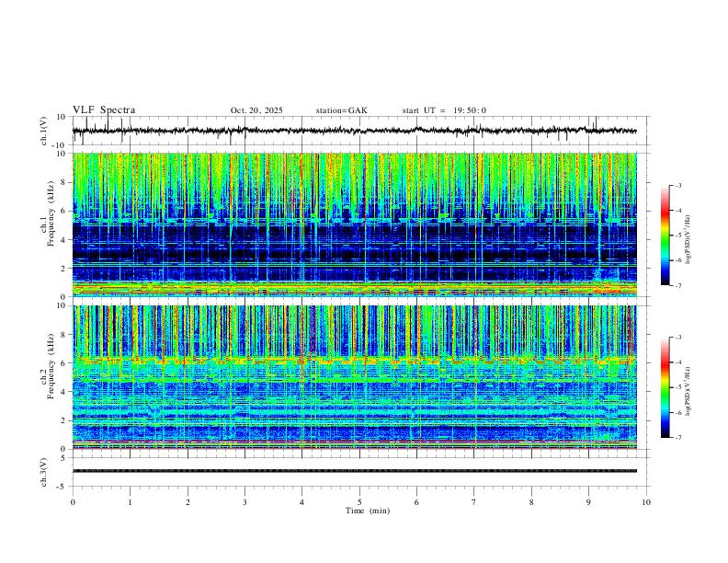Click inside the ch.2 spectrogram panel
The height and width of the screenshot is (563, 728).
tap(355, 377)
